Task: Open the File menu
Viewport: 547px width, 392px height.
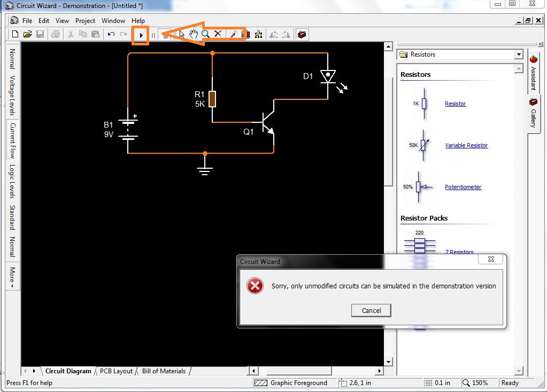Action: pyautogui.click(x=27, y=20)
